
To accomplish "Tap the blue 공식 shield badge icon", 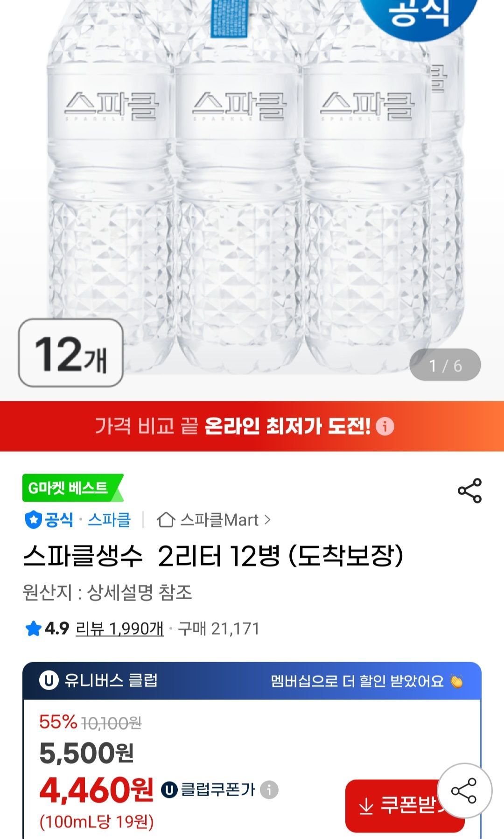I will pyautogui.click(x=33, y=520).
